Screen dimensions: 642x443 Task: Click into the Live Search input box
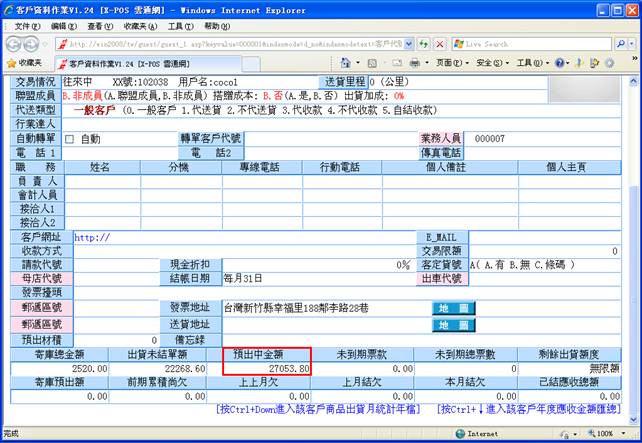[528, 45]
